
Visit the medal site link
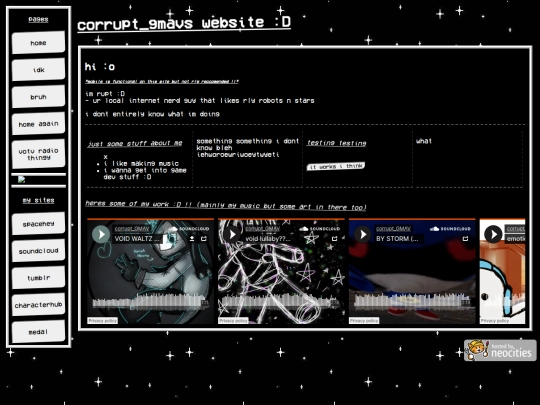click(38, 332)
